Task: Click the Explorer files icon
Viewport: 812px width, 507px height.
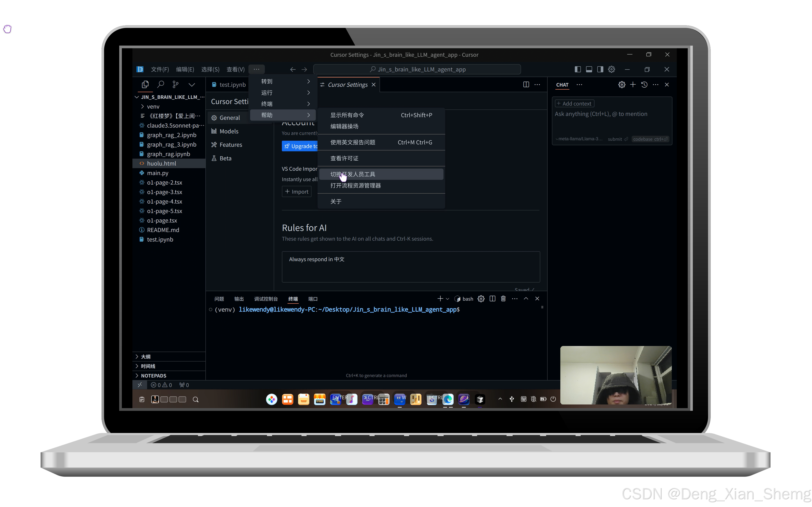Action: pos(145,85)
